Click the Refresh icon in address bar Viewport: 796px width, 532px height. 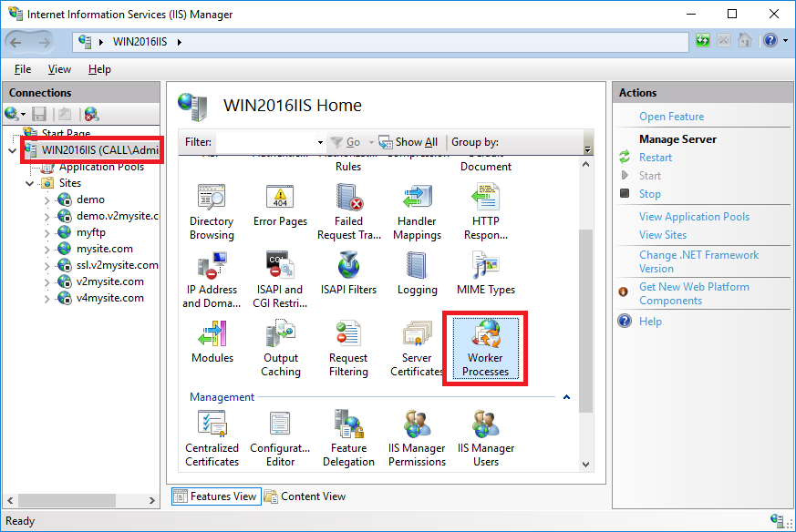703,41
